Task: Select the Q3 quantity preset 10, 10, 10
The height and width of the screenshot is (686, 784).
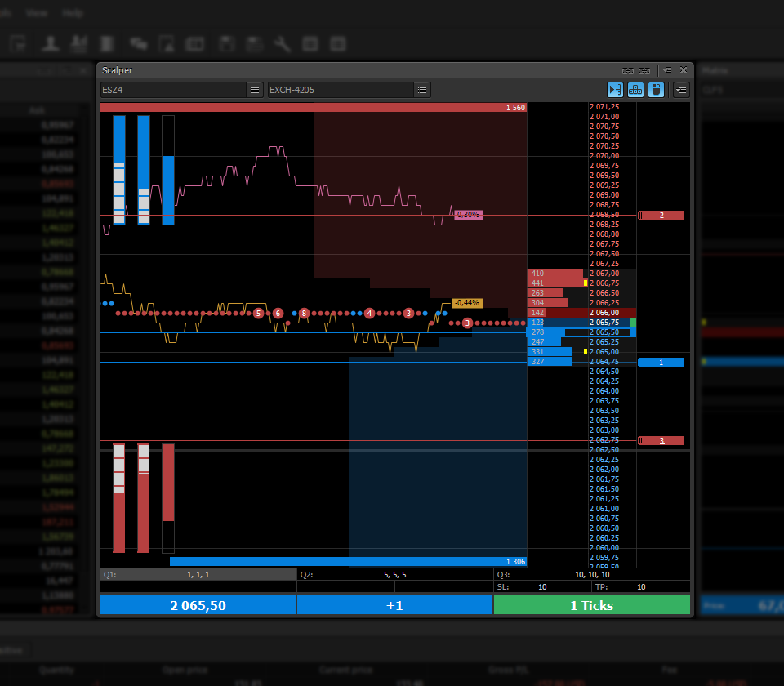Action: tap(592, 575)
